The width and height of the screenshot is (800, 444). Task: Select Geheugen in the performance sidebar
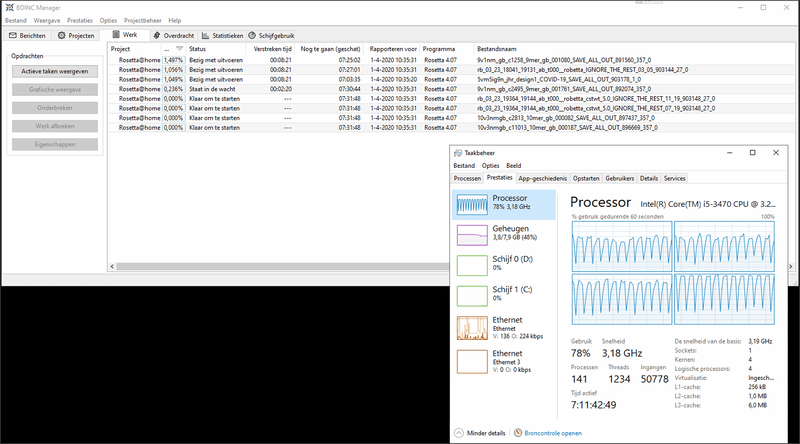click(504, 235)
